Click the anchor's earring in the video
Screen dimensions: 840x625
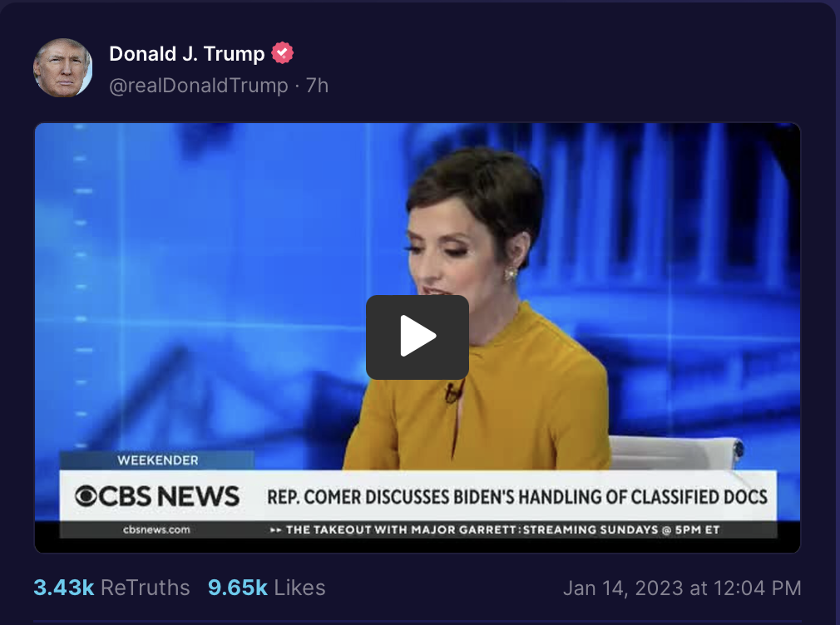coord(511,273)
